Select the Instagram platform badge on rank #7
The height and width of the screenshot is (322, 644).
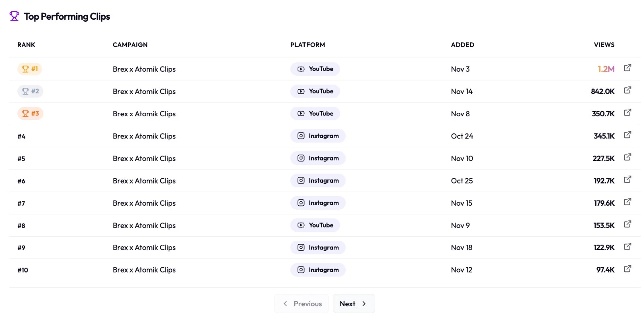318,203
